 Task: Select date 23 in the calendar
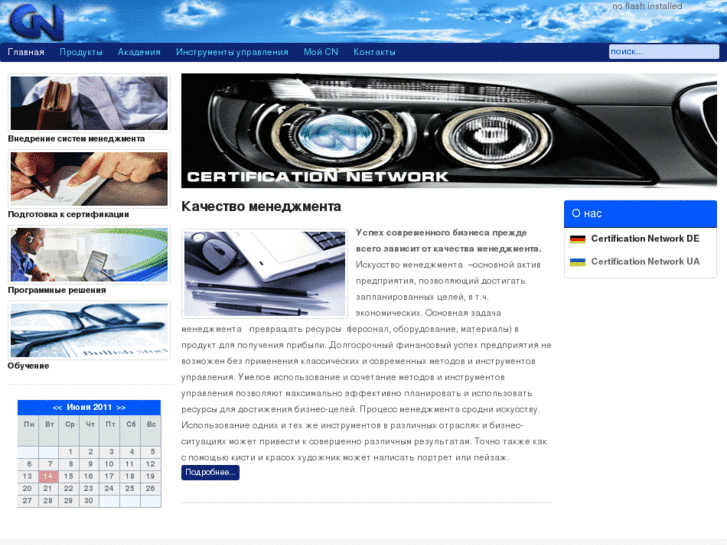89,488
